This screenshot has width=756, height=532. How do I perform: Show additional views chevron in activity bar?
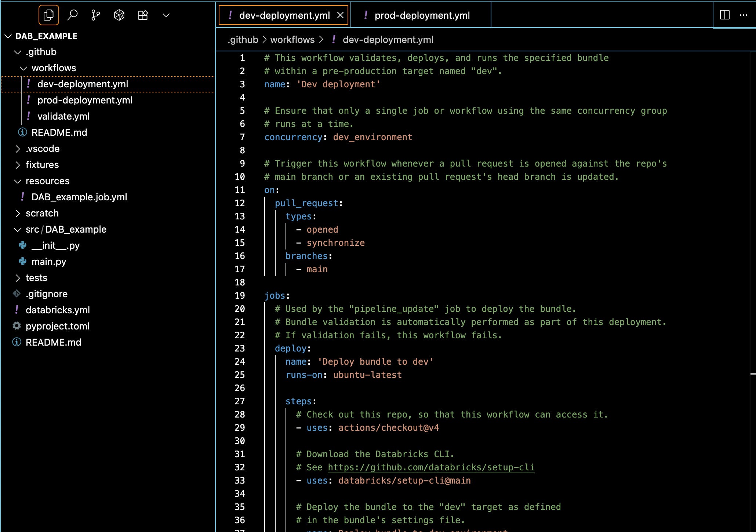tap(166, 15)
